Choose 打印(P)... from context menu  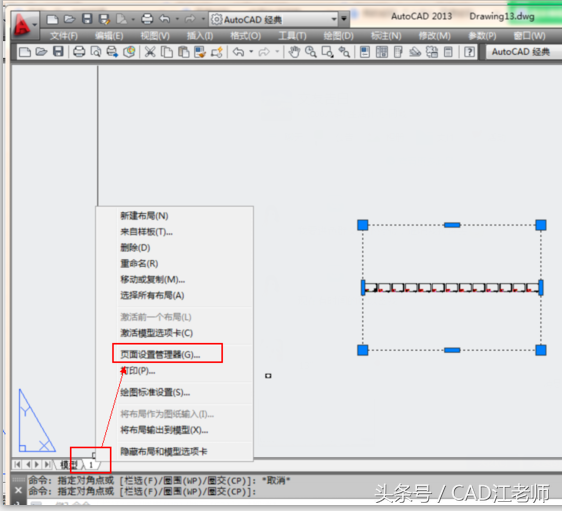pos(138,371)
